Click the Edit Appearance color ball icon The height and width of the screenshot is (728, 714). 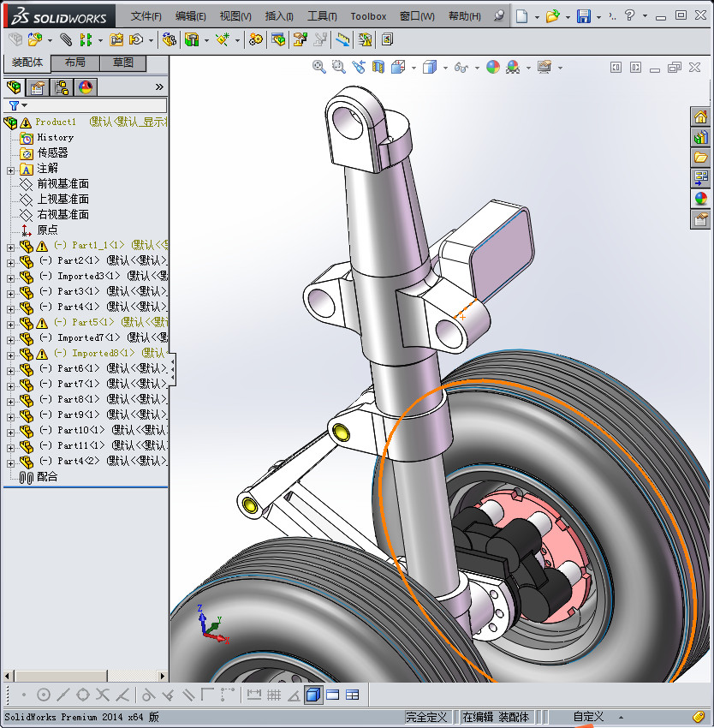(x=493, y=68)
